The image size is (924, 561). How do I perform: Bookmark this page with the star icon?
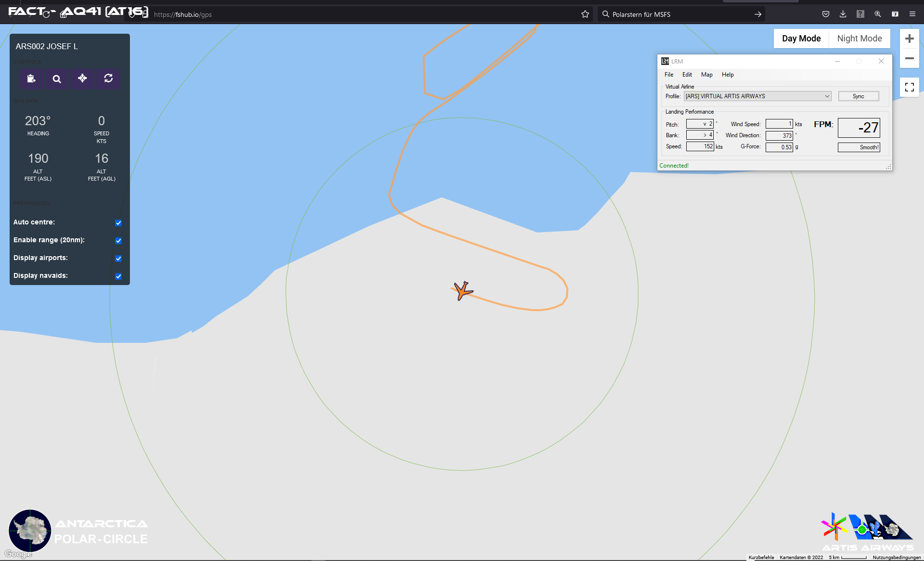[585, 14]
